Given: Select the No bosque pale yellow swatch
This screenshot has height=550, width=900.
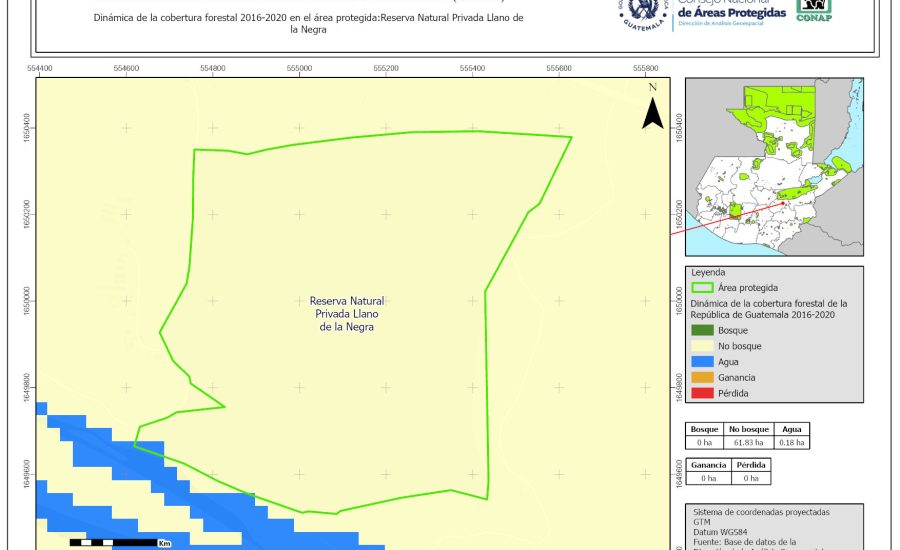Looking at the screenshot, I should point(703,346).
